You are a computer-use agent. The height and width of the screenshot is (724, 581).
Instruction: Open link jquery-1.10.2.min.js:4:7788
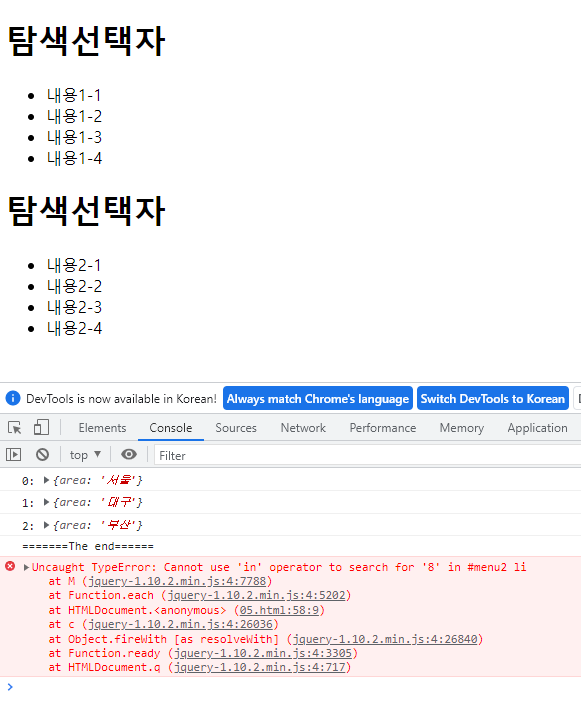(x=177, y=581)
